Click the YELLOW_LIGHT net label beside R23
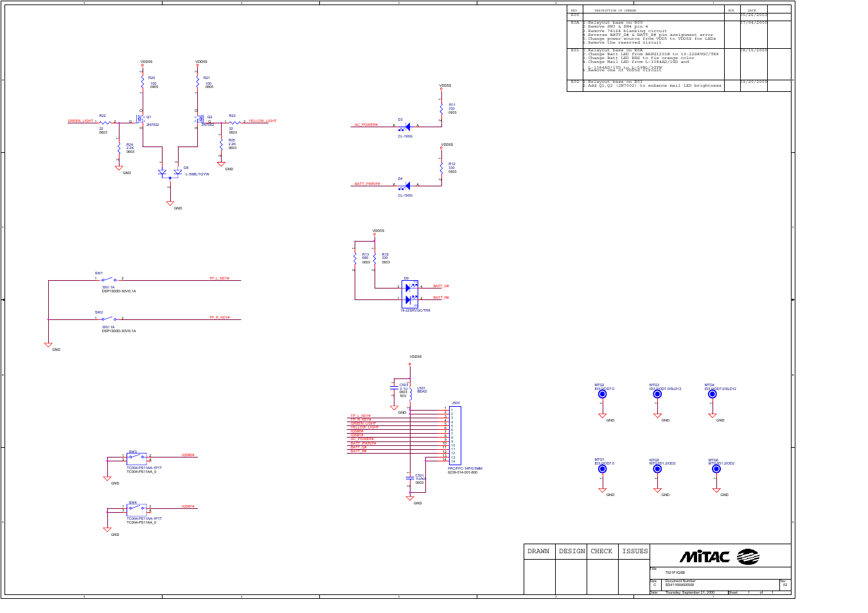Viewport: 868px width, 613px height. point(263,121)
